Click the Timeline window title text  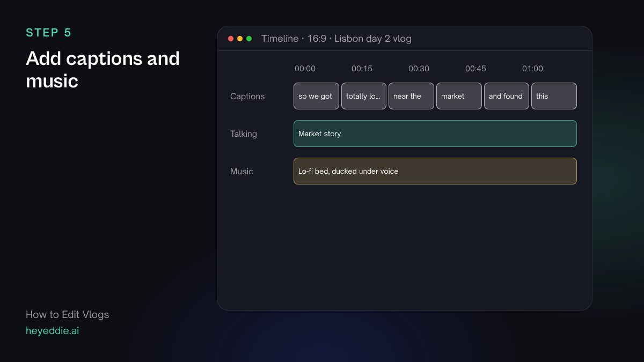[x=336, y=39]
